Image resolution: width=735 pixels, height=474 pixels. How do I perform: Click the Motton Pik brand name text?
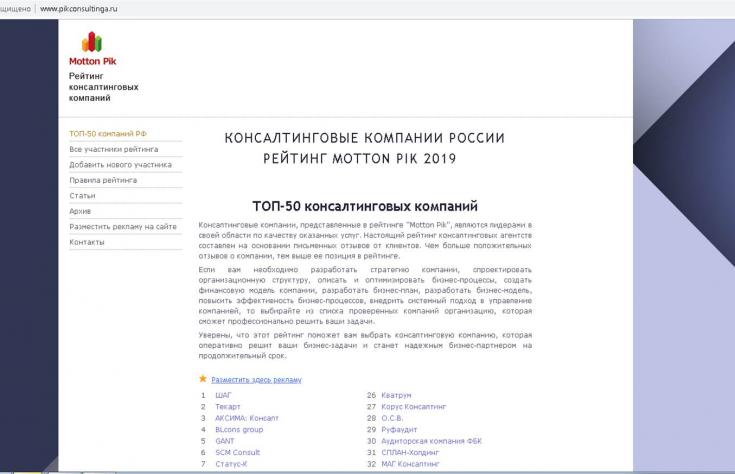point(92,61)
